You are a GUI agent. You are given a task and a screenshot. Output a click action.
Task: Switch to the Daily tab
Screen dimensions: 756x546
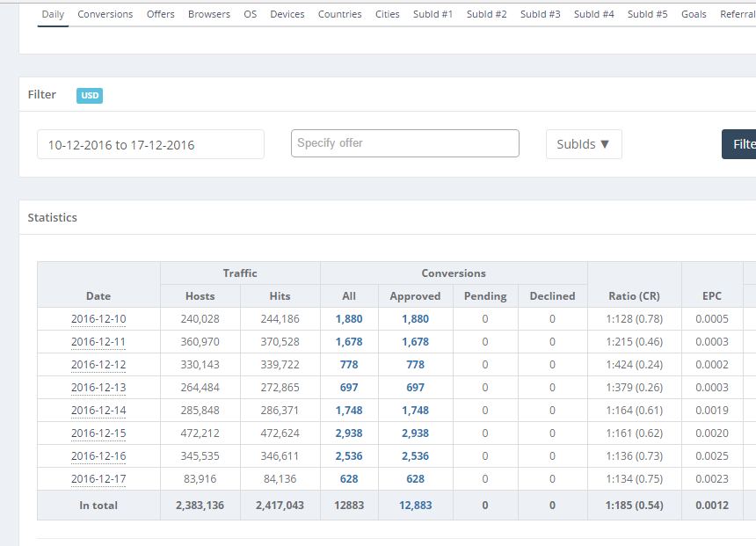(x=53, y=14)
